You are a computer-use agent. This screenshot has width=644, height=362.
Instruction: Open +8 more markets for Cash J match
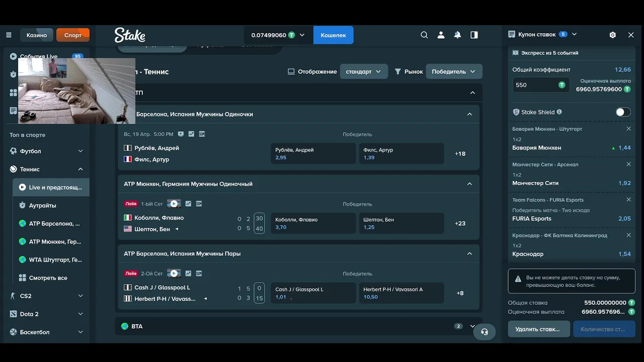pyautogui.click(x=460, y=293)
